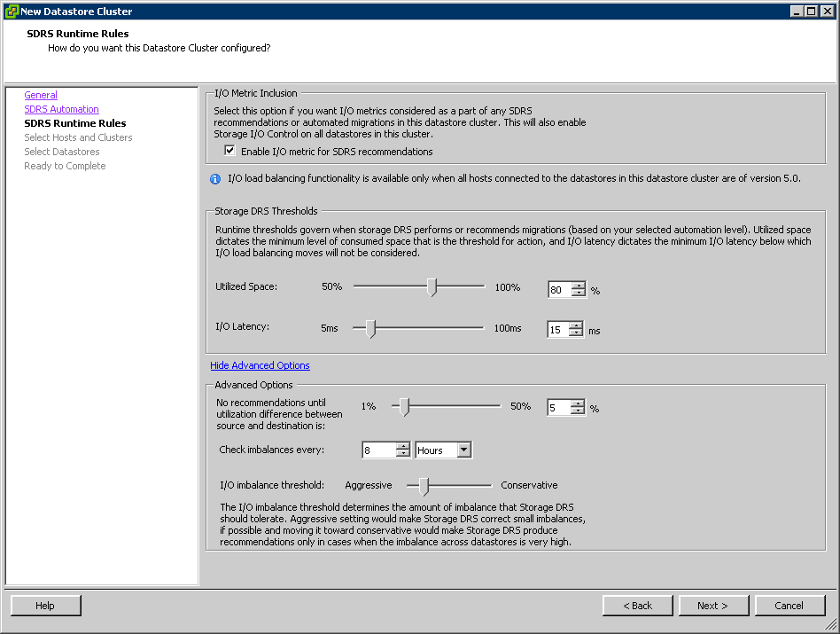Click Next to continue the wizard
The width and height of the screenshot is (840, 634).
[713, 605]
